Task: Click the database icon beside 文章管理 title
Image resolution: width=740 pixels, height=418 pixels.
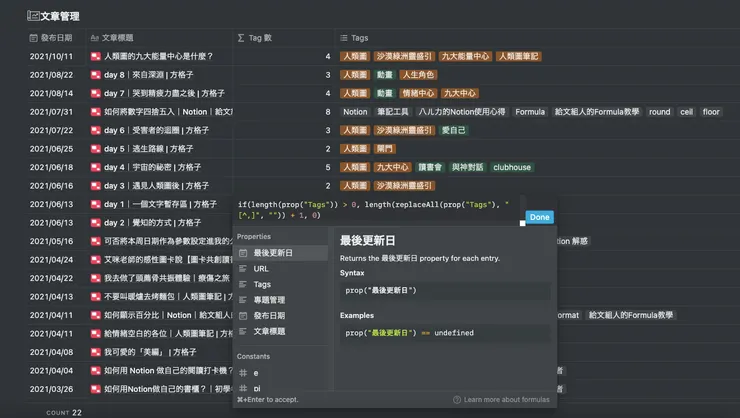Action: tap(33, 16)
